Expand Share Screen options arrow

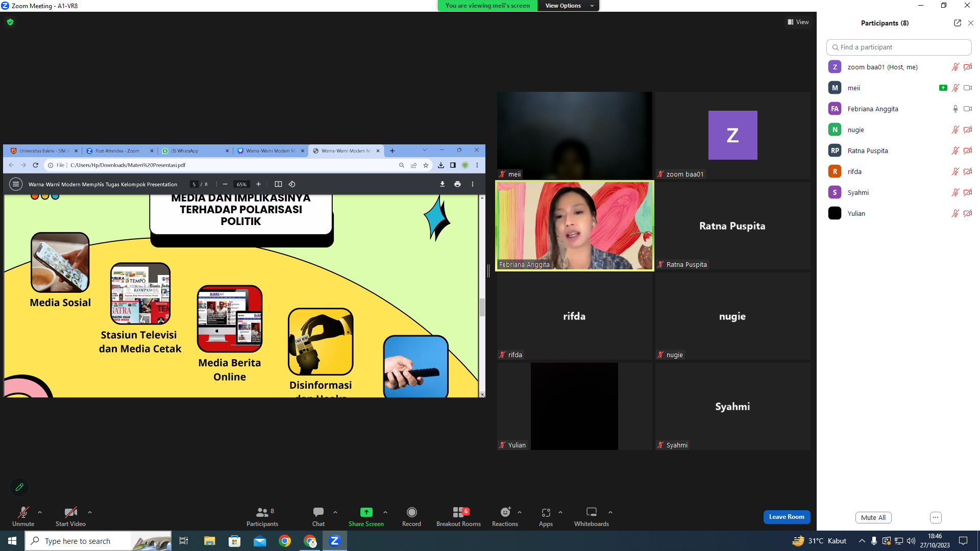(x=385, y=512)
